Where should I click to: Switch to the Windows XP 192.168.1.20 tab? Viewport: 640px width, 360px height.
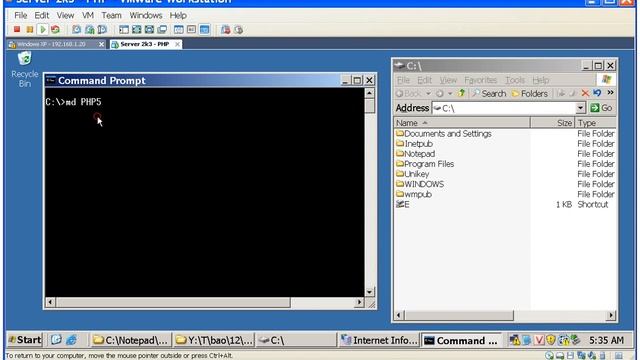(52, 44)
